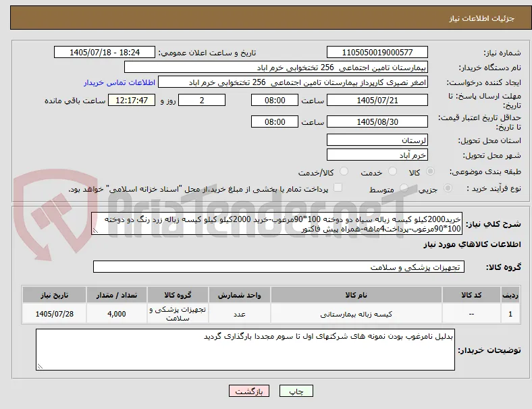The image size is (532, 409).
Task: Click the cell کیسه زباله بیمارستانی
Action: (x=356, y=314)
